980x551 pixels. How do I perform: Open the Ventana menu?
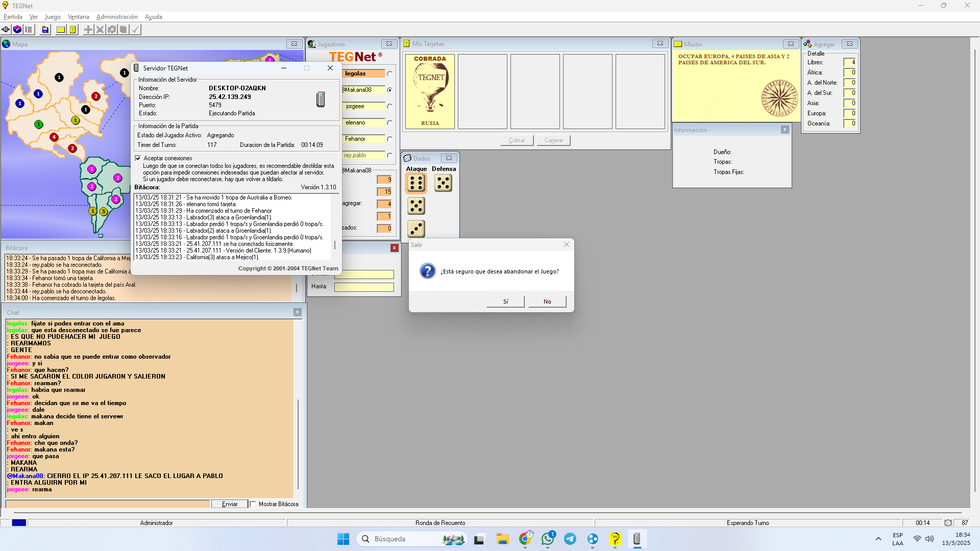[78, 17]
